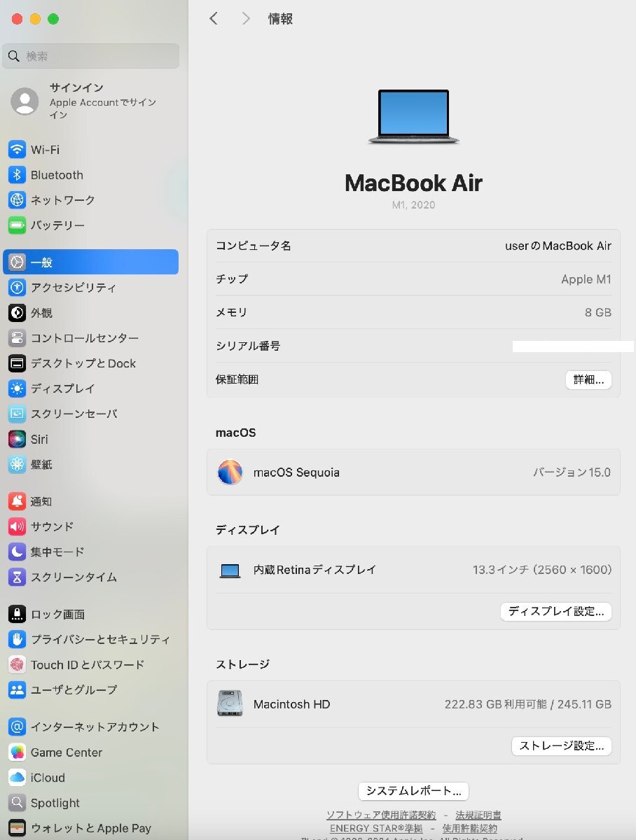
Task: Click the Macintosh HD label
Action: click(x=291, y=704)
